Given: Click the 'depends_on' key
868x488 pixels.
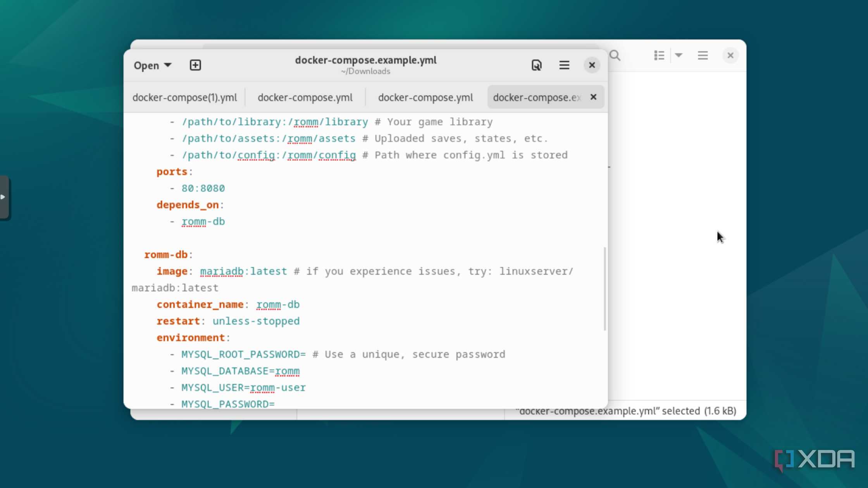Looking at the screenshot, I should click(x=188, y=205).
